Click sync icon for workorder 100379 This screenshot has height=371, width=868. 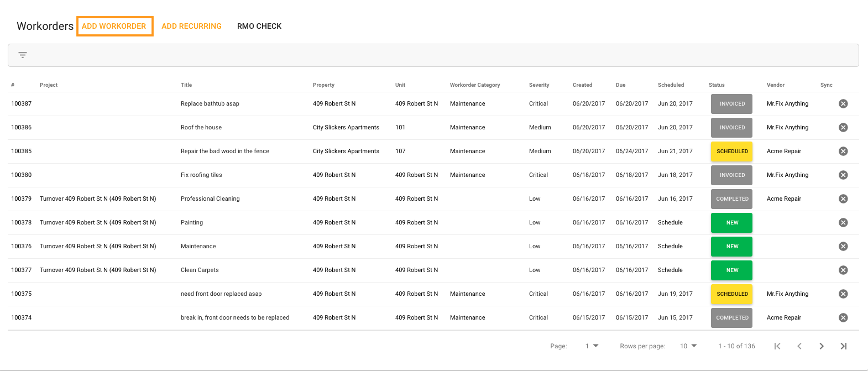coord(843,198)
